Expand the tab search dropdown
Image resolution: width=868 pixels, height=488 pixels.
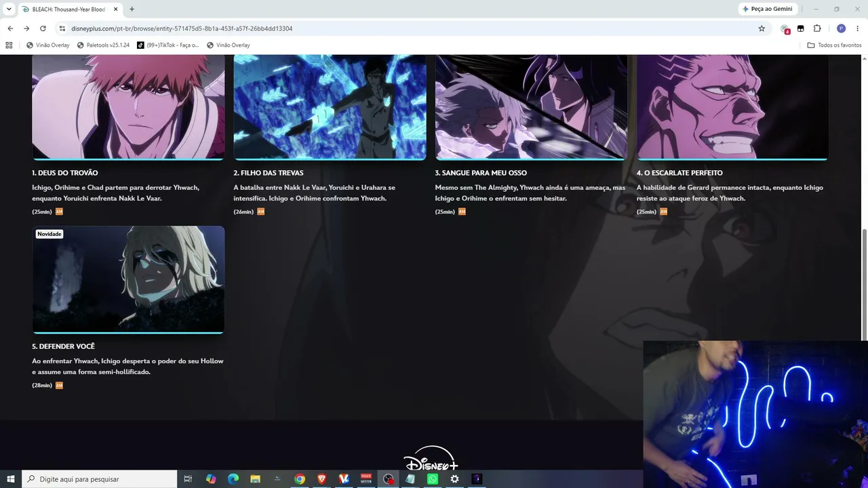9,9
